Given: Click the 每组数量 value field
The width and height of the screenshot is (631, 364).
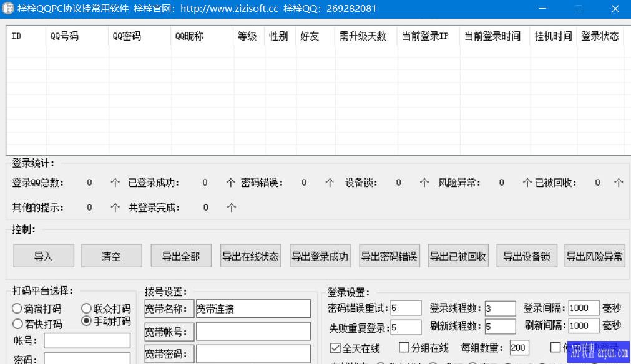Looking at the screenshot, I should [x=519, y=348].
